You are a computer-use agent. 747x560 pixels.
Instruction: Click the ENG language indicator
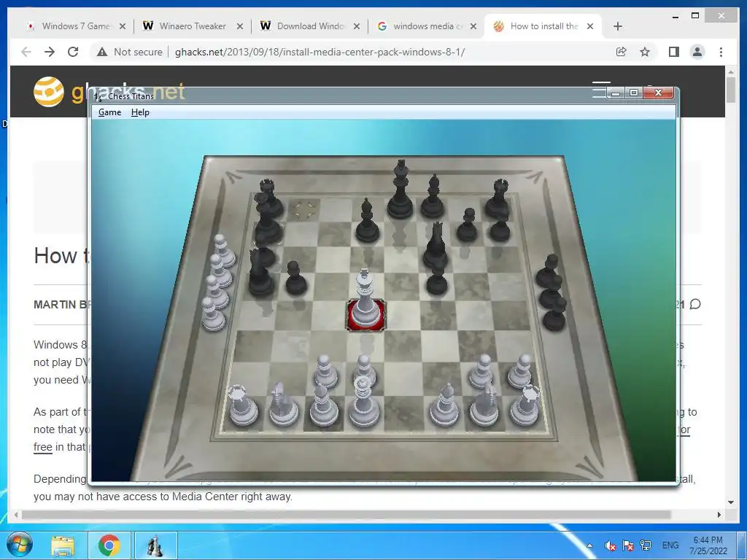coord(670,545)
